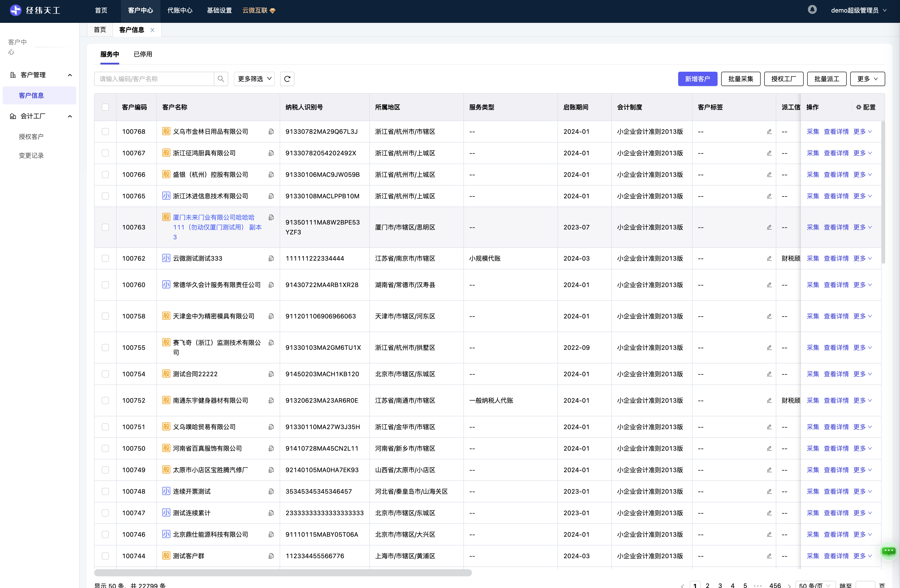Open 授权客户 in the sidebar

pos(31,136)
